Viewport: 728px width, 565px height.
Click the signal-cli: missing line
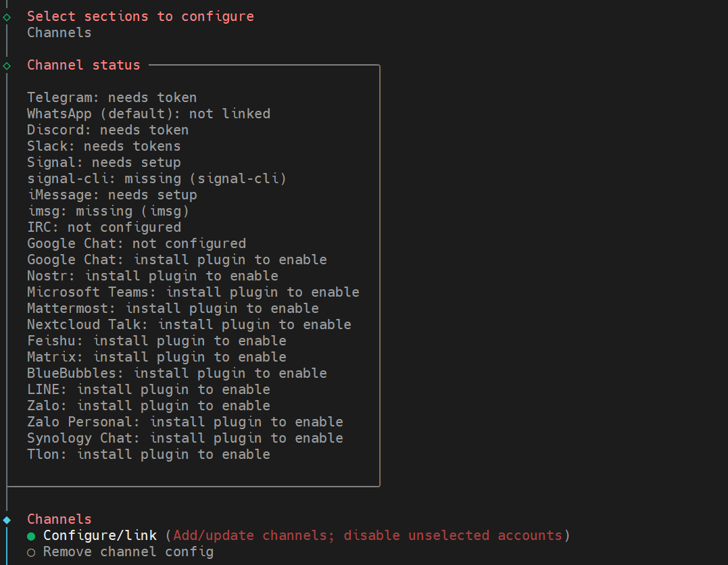(156, 178)
